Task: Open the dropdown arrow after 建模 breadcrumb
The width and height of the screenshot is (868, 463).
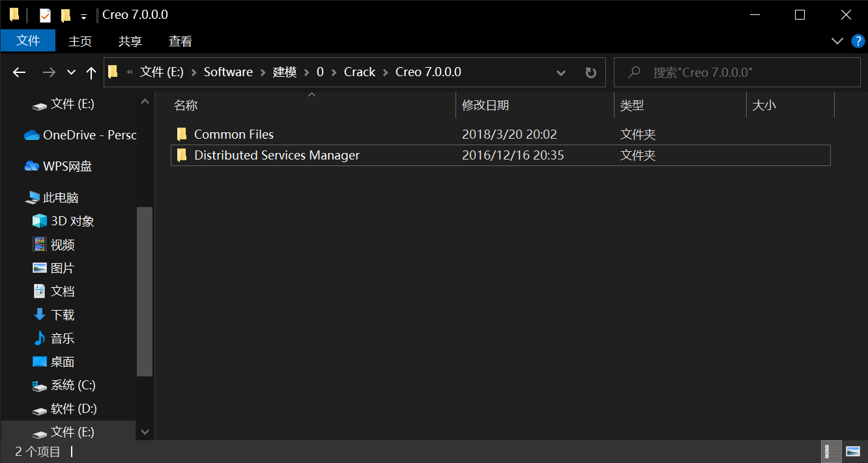Action: (307, 72)
